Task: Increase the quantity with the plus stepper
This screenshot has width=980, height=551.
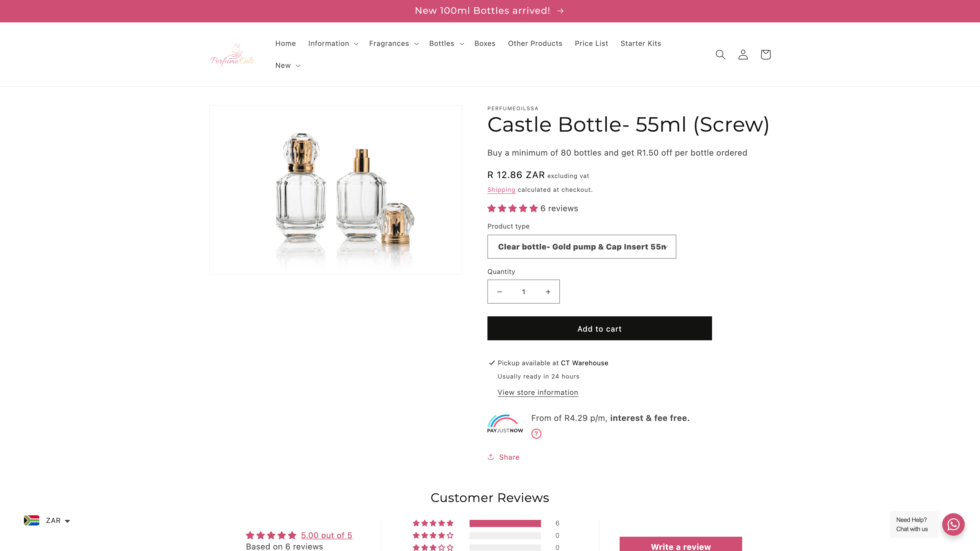Action: pyautogui.click(x=548, y=292)
